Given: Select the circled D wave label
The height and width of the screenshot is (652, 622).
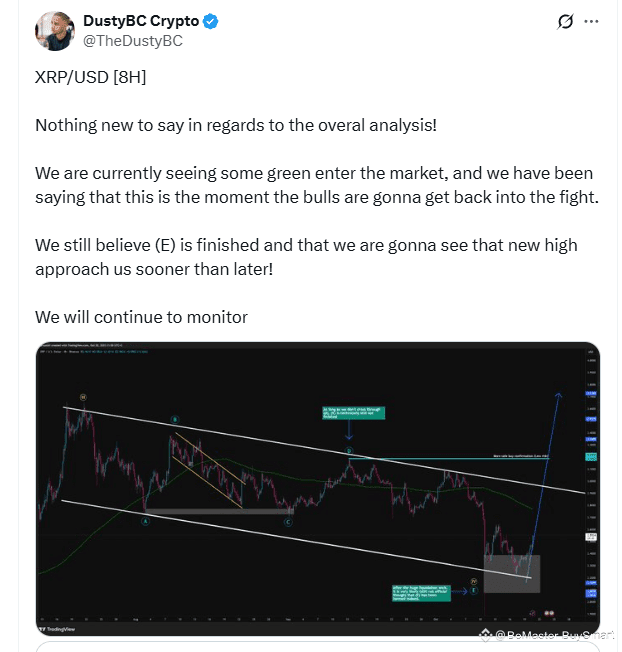Looking at the screenshot, I should [x=349, y=451].
